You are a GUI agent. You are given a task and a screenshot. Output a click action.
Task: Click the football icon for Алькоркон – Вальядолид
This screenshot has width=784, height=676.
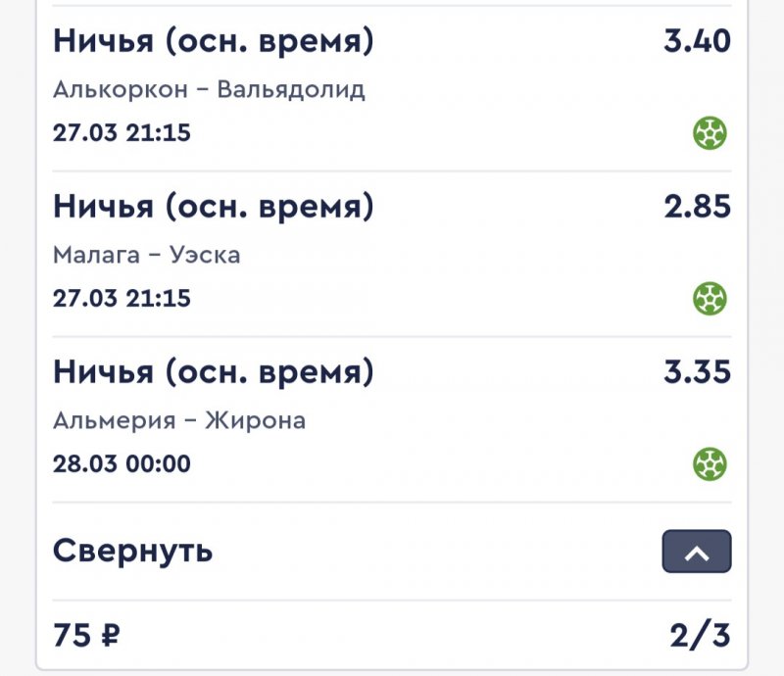(x=710, y=132)
